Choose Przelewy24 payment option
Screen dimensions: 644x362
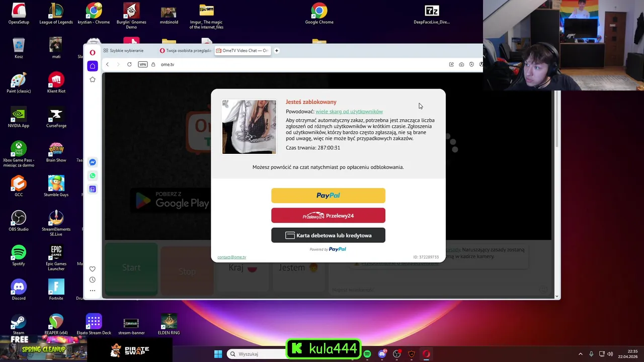click(328, 216)
